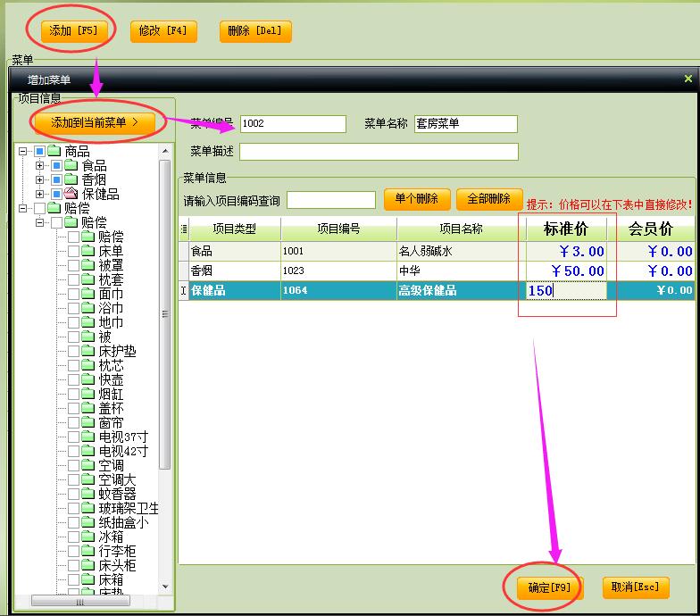Select the 空调大 folder icon
700x616 pixels.
87,479
